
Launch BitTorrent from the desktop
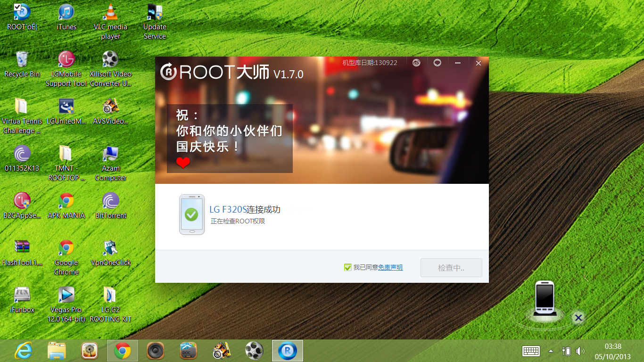(110, 206)
